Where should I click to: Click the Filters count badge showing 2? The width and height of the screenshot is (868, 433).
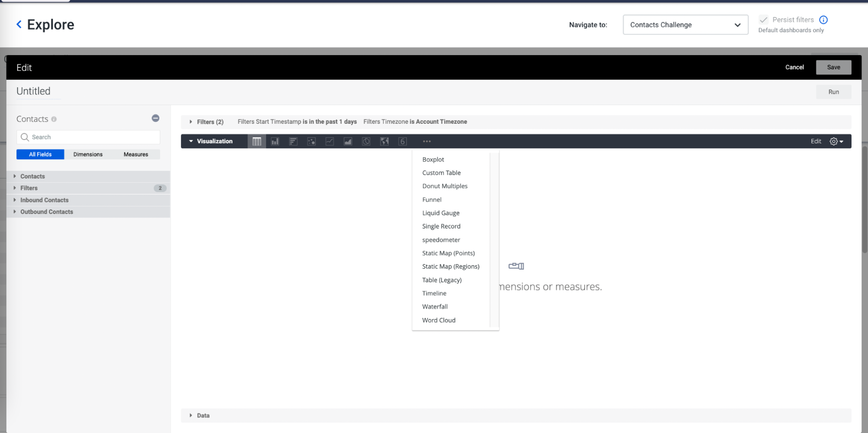[x=160, y=188]
